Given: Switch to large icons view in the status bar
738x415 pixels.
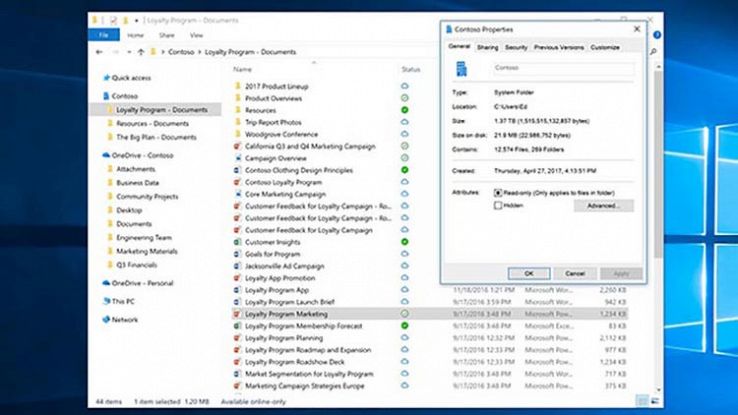Looking at the screenshot, I should pyautogui.click(x=655, y=401).
